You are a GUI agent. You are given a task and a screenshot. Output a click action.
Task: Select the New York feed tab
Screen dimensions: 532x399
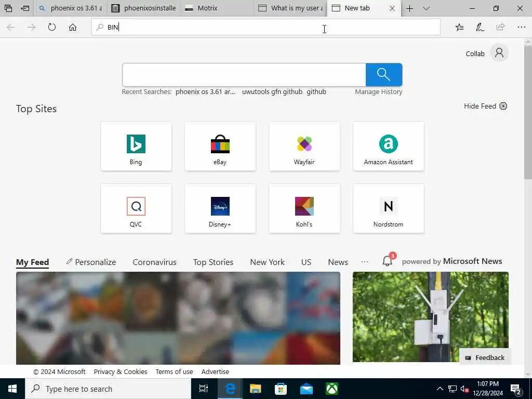[268, 262]
